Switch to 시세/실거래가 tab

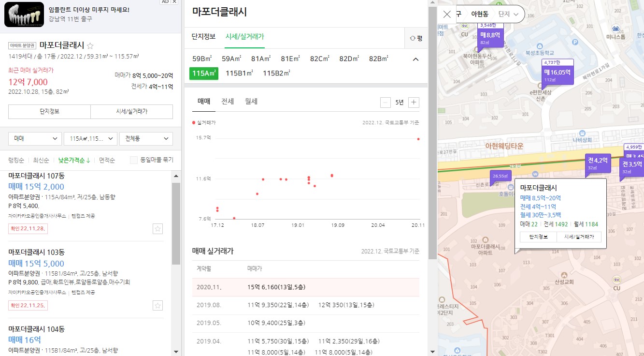tap(245, 36)
